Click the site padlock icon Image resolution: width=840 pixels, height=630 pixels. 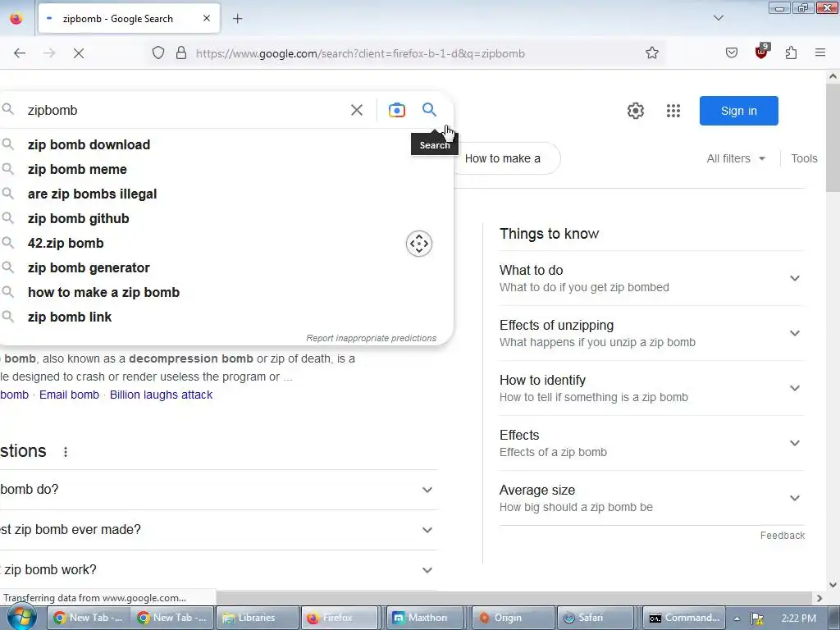pos(181,53)
